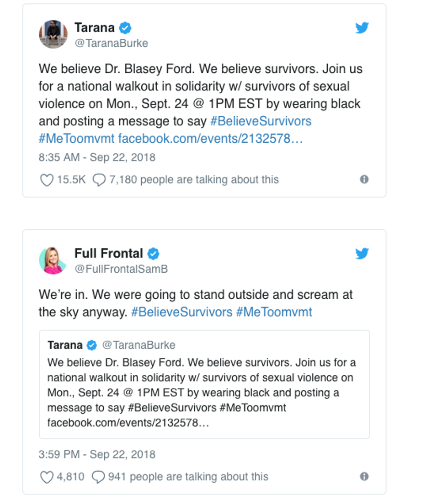The height and width of the screenshot is (496, 448).
Task: Click the info icon on Tarana's tweet
Action: [x=364, y=179]
